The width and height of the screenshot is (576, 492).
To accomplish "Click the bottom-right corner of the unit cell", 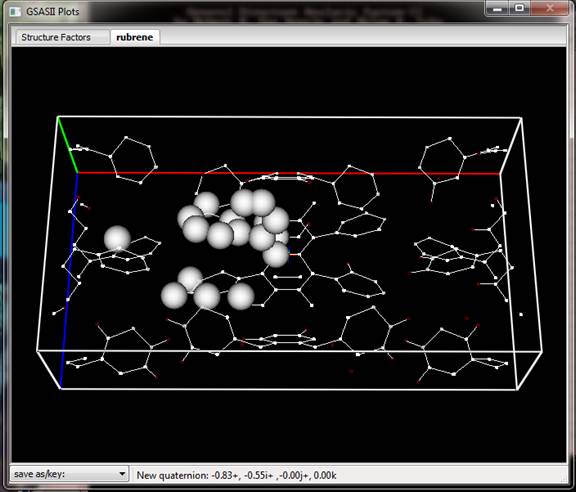I will [x=517, y=389].
